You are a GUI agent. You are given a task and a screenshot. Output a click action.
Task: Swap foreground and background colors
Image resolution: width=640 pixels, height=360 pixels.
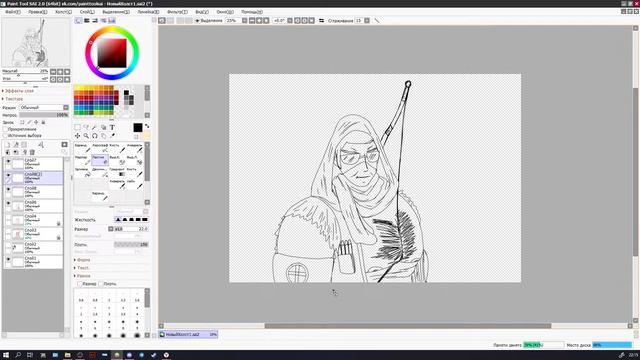click(x=147, y=126)
